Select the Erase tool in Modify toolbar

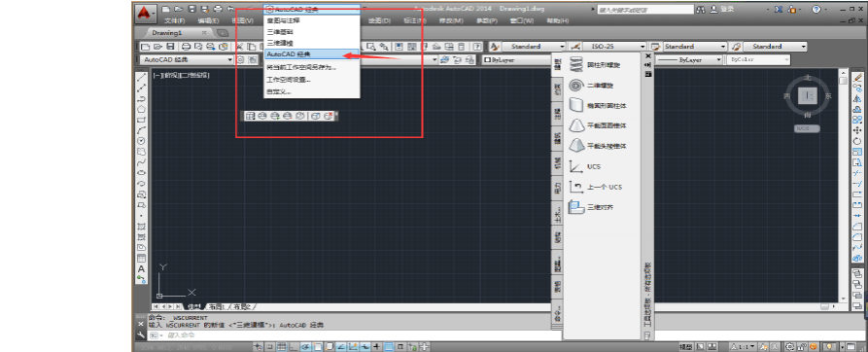click(x=857, y=77)
